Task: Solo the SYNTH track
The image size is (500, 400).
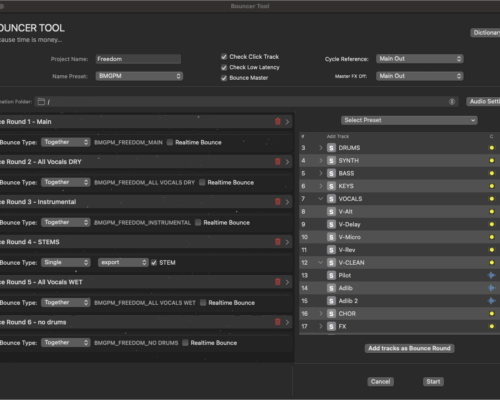Action: (x=331, y=161)
